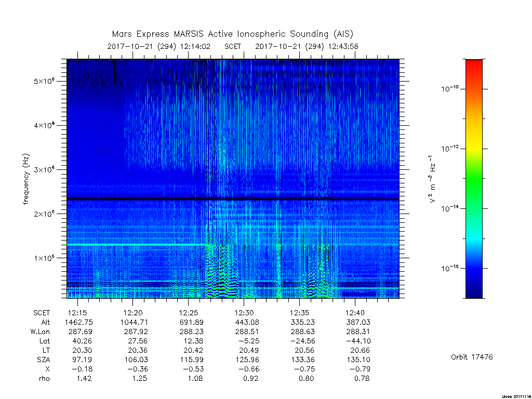
Task: Click SZA value 125.96
Action: (x=247, y=360)
